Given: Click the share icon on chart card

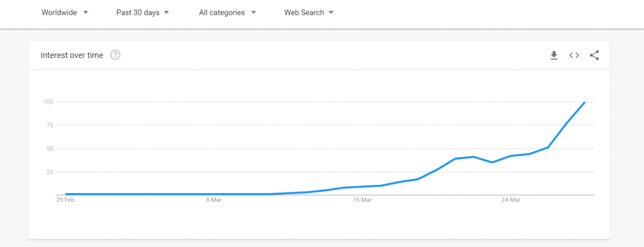Looking at the screenshot, I should click(x=594, y=55).
